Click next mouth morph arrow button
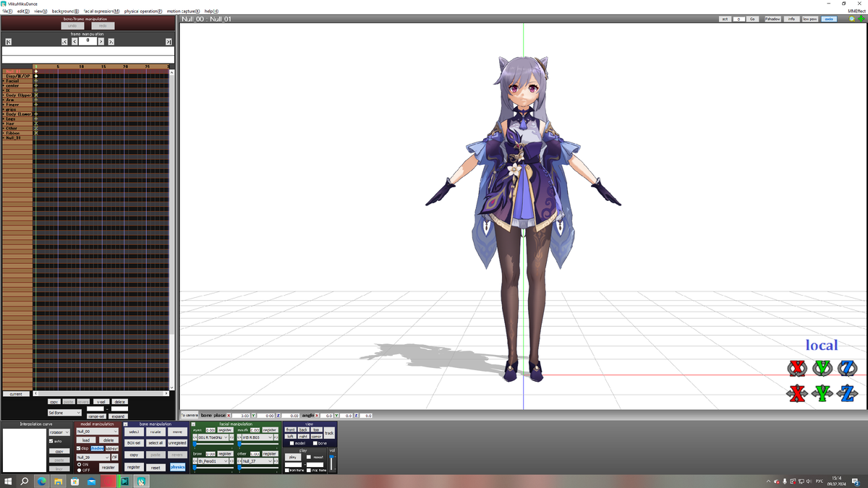The width and height of the screenshot is (868, 488). point(277,437)
